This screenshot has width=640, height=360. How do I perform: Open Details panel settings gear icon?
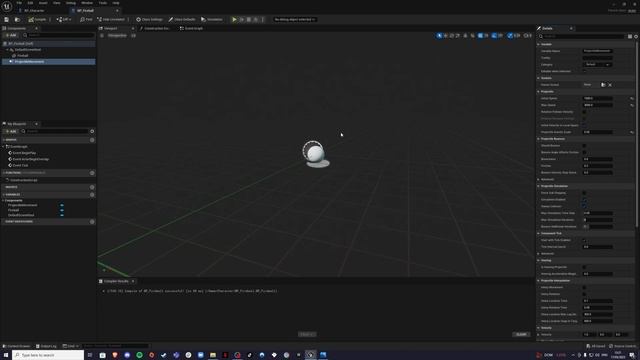(x=636, y=36)
